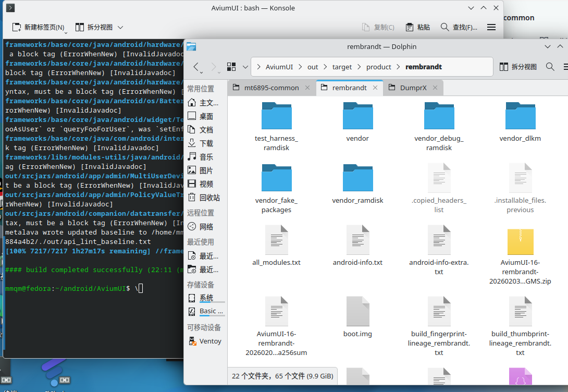Select test_harness_ramdisk folder

[276, 127]
